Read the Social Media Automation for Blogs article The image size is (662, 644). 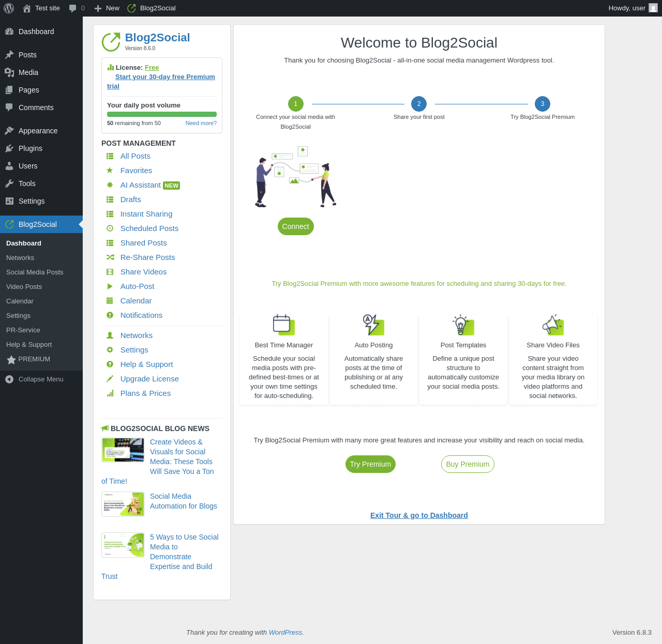184,501
